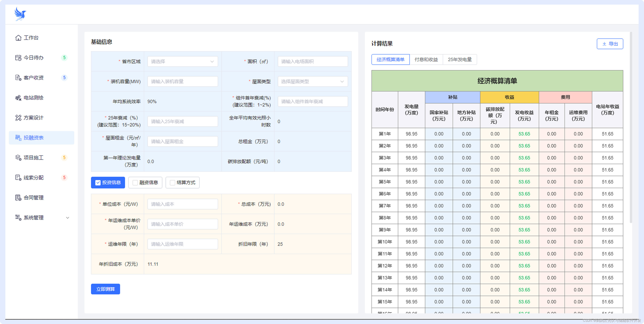Open the scheme design tools icon
Screen dimensions: 644x324
(18, 118)
